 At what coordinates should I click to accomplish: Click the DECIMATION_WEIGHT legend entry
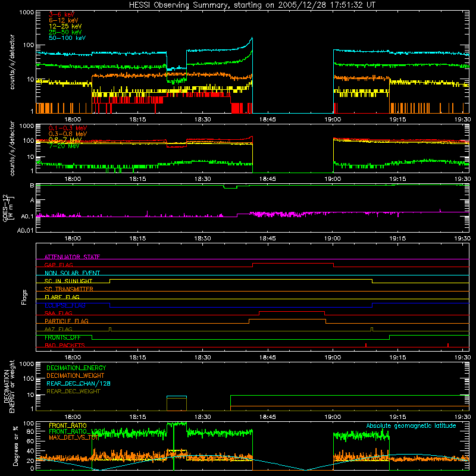pos(76,375)
